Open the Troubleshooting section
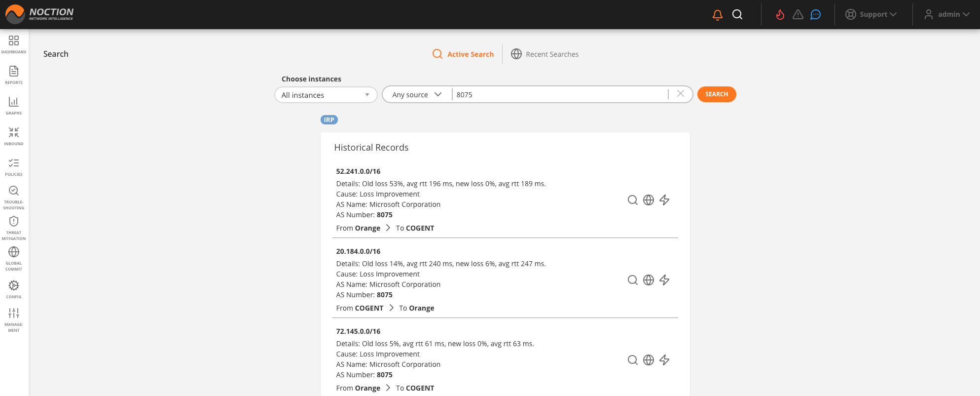The width and height of the screenshot is (980, 396). [14, 198]
